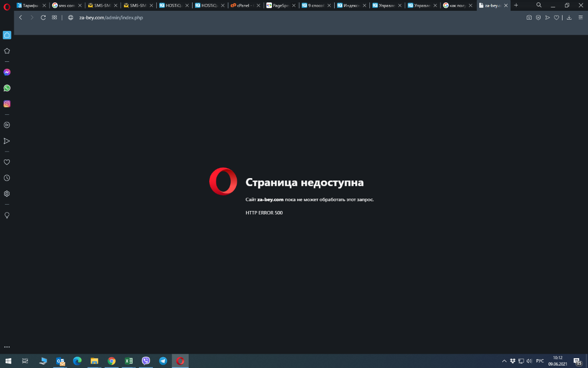Image resolution: width=588 pixels, height=368 pixels.
Task: Open File Explorer from taskbar
Action: click(94, 361)
